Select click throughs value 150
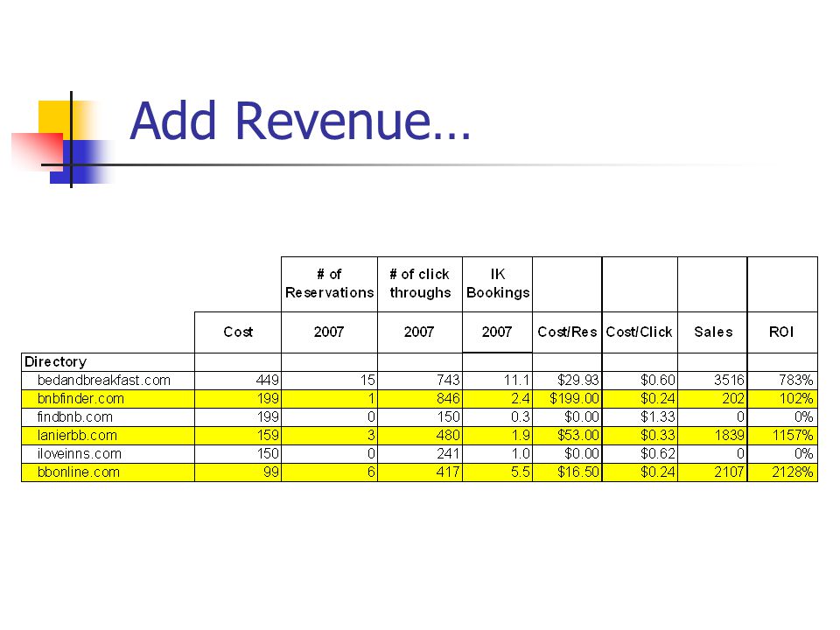 (x=420, y=417)
